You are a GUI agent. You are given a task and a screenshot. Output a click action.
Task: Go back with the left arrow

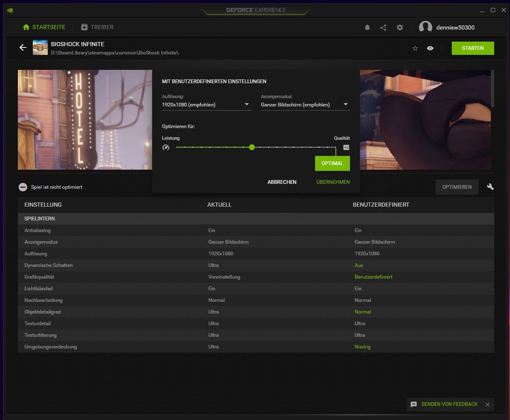tap(23, 48)
